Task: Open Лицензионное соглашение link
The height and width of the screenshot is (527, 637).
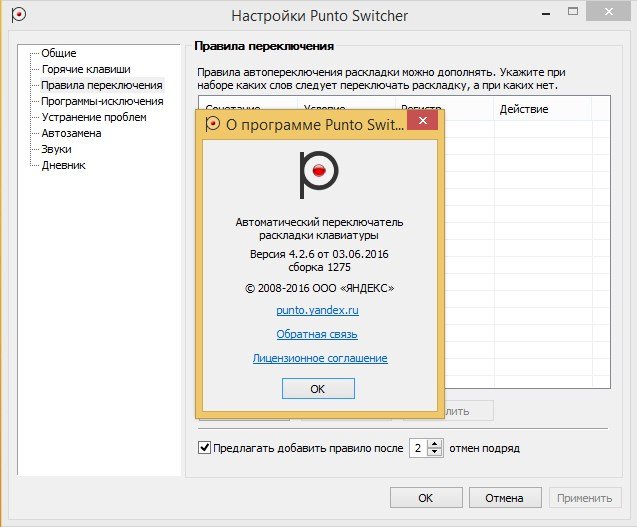Action: click(320, 358)
